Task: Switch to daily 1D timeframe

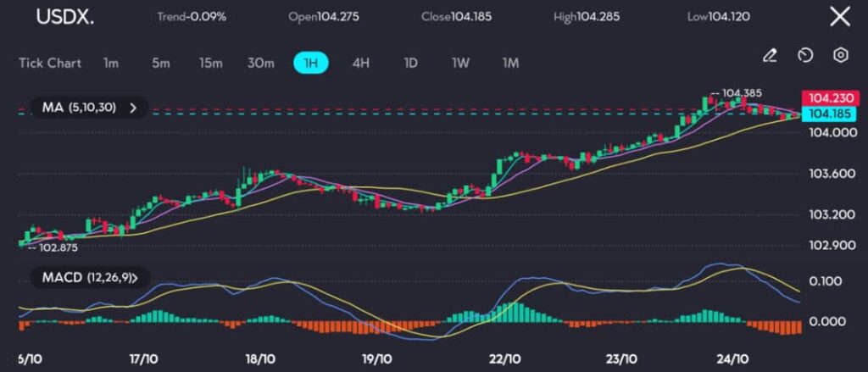Action: 410,63
